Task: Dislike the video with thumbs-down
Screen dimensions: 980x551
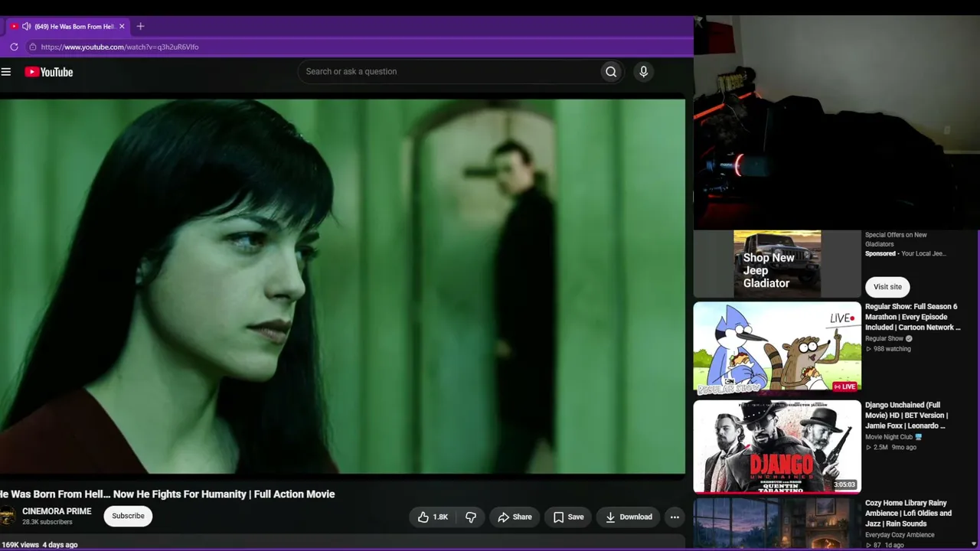Action: (x=471, y=517)
